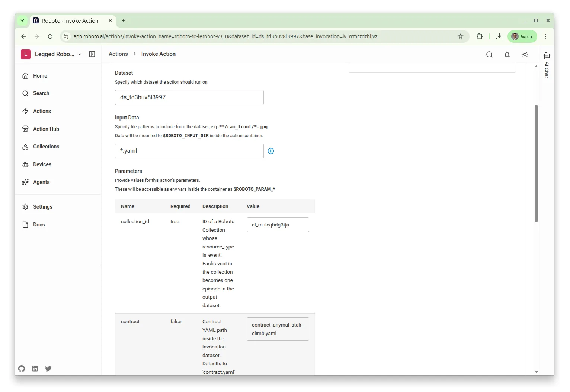This screenshot has height=392, width=570.
Task: Click the *.yaml input data pattern field
Action: (189, 151)
